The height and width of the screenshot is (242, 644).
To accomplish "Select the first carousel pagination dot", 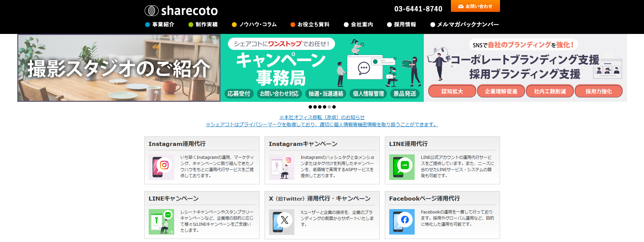I will [310, 107].
